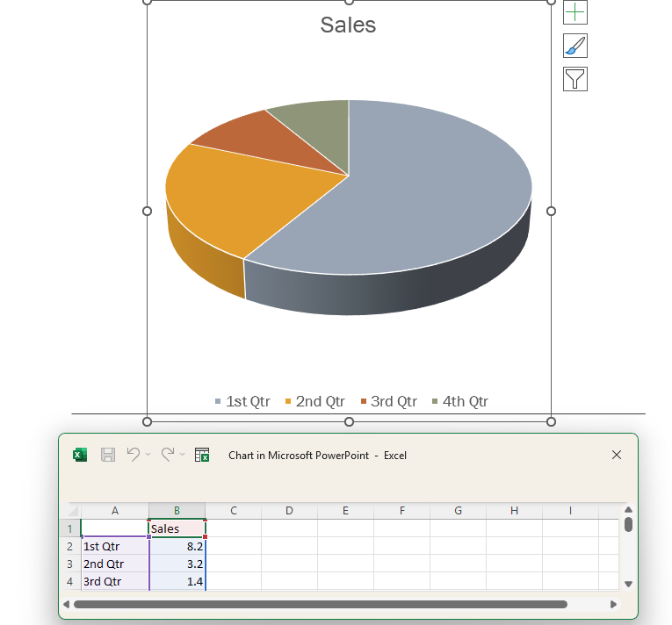Click the Save icon in the chart data window
672x625 pixels.
pyautogui.click(x=108, y=455)
